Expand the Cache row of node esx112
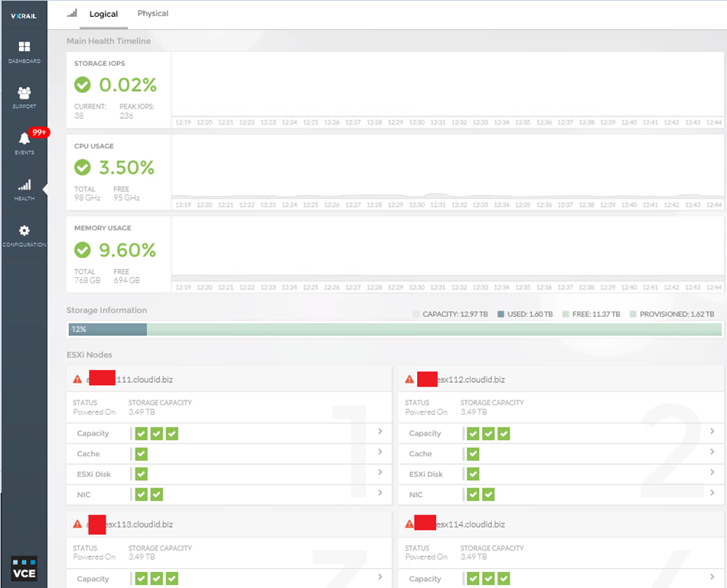727x588 pixels. coord(712,452)
